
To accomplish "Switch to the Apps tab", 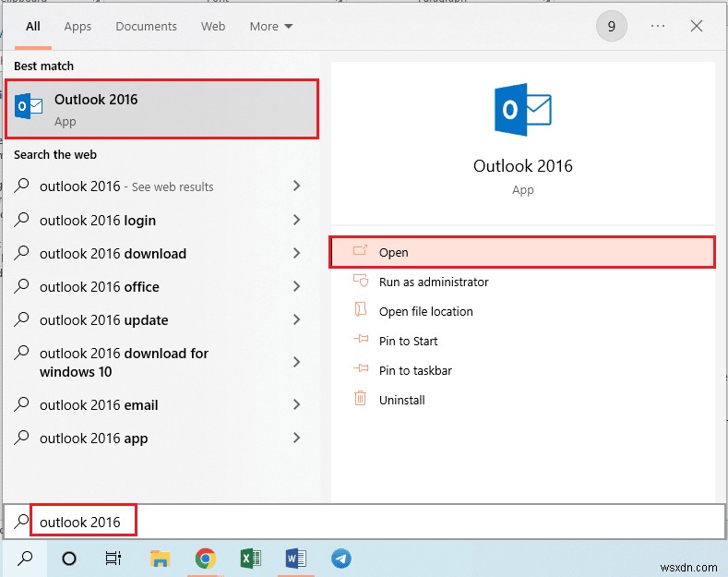I will pyautogui.click(x=78, y=27).
